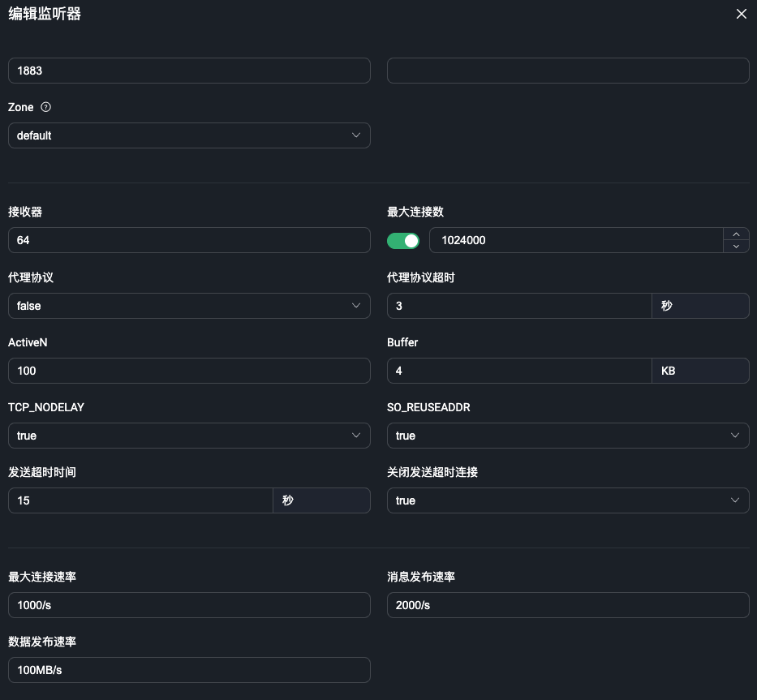Select the 秒 unit box of 发送超时时间

(321, 500)
